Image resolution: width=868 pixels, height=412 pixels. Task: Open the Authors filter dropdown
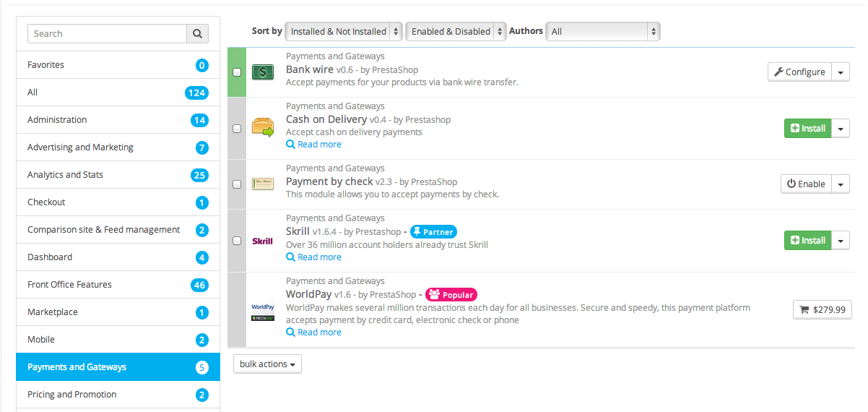(x=603, y=31)
